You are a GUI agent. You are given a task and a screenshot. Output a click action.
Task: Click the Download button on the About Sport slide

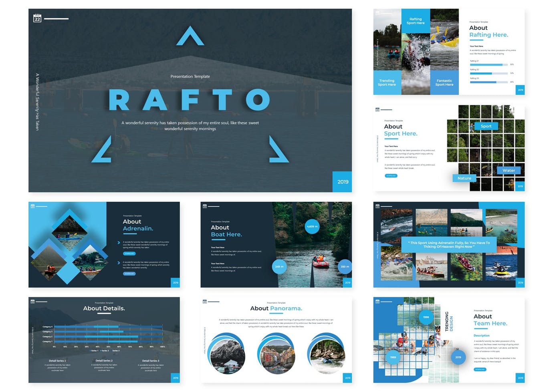(x=391, y=176)
